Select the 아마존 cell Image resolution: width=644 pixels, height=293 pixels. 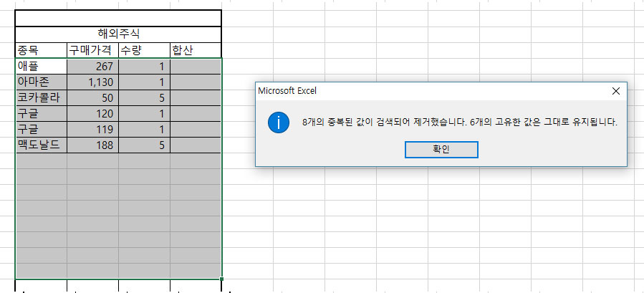pos(41,82)
